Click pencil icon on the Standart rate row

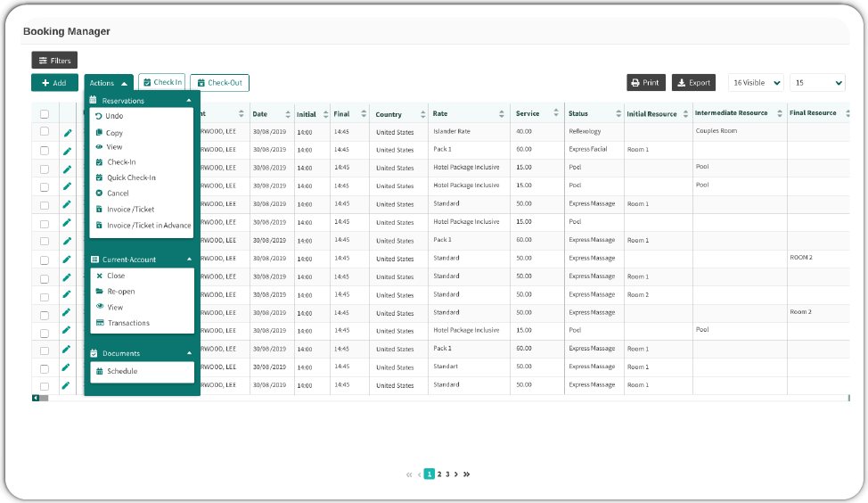pyautogui.click(x=66, y=367)
